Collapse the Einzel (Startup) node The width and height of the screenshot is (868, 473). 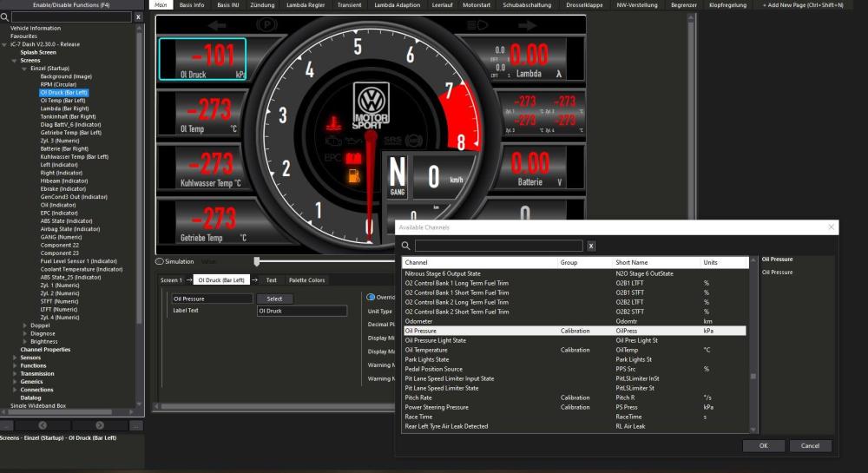click(24, 69)
